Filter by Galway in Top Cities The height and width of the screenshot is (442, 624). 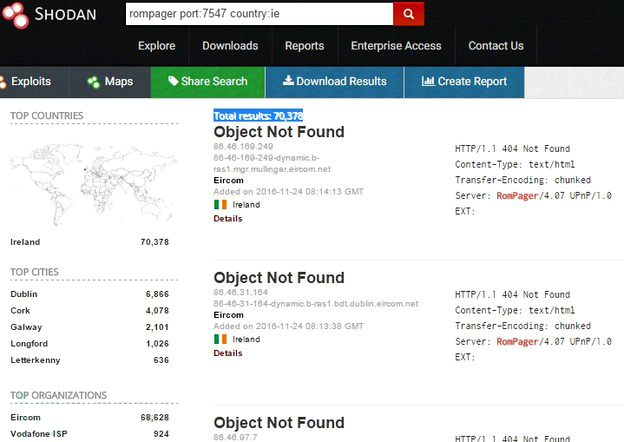point(26,327)
